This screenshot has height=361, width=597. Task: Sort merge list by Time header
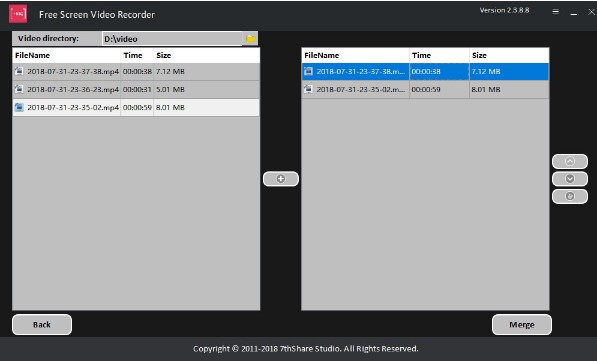click(x=439, y=55)
